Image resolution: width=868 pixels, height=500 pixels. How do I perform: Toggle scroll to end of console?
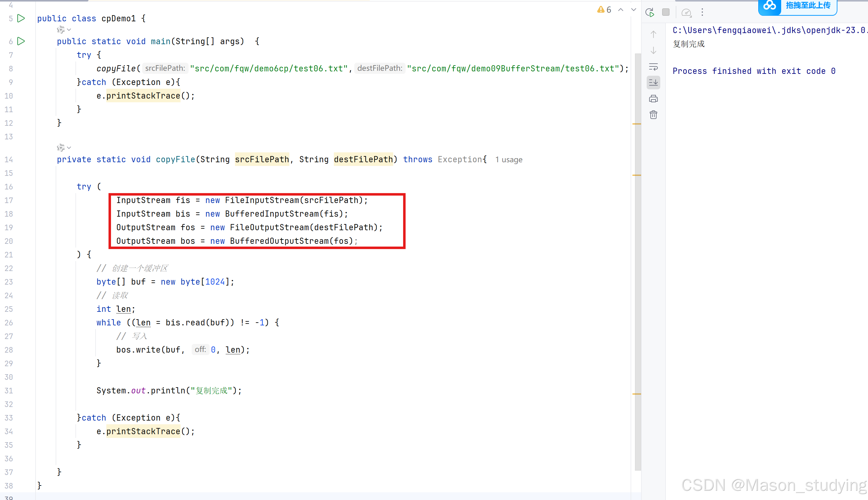click(x=653, y=83)
